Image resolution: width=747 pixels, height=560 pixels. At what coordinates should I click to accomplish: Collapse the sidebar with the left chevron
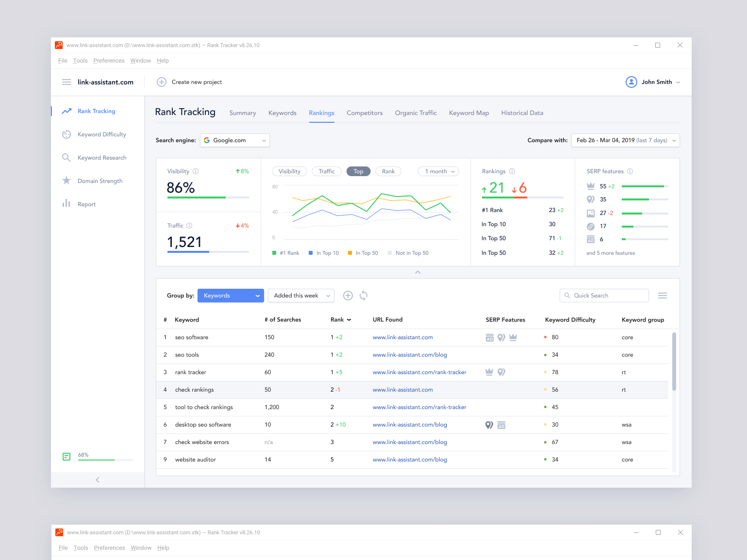pyautogui.click(x=98, y=480)
